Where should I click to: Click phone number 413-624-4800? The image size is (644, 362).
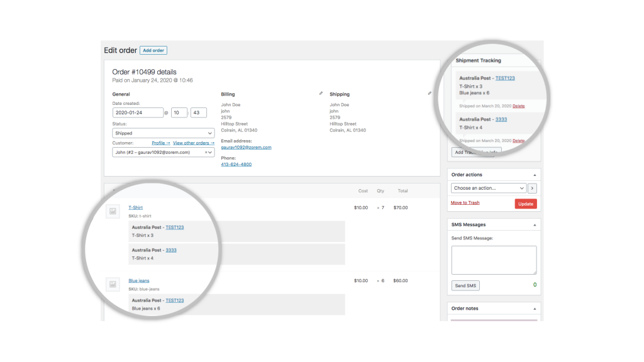point(236,164)
